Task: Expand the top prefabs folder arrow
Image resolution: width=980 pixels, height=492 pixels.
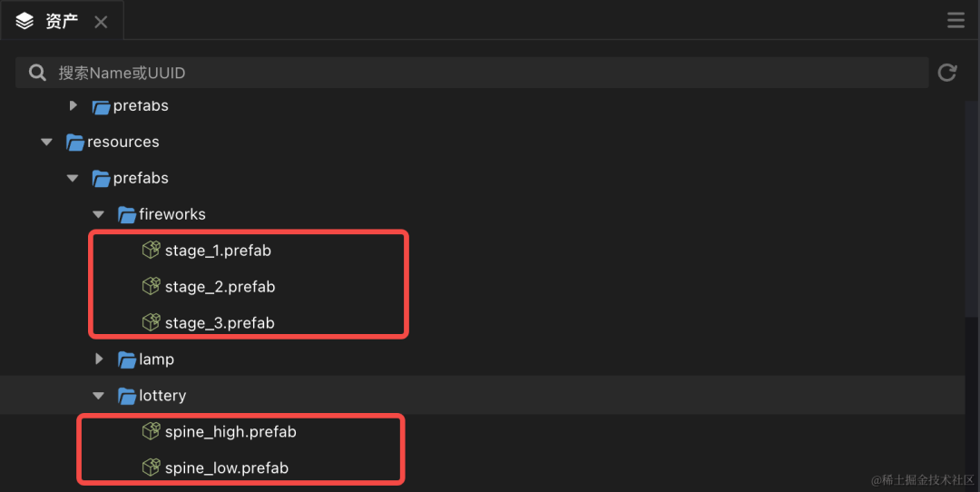Action: coord(73,105)
